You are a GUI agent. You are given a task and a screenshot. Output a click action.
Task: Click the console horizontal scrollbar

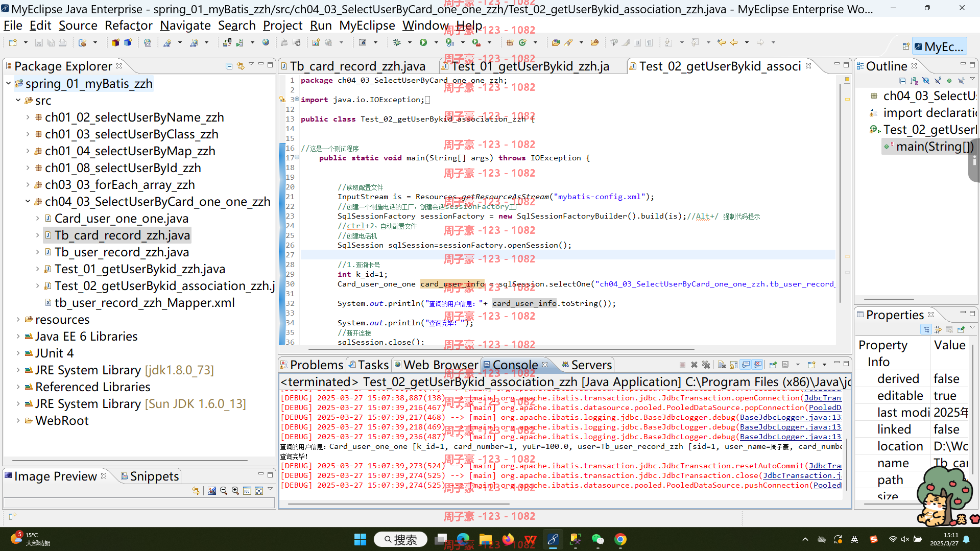[x=398, y=504]
